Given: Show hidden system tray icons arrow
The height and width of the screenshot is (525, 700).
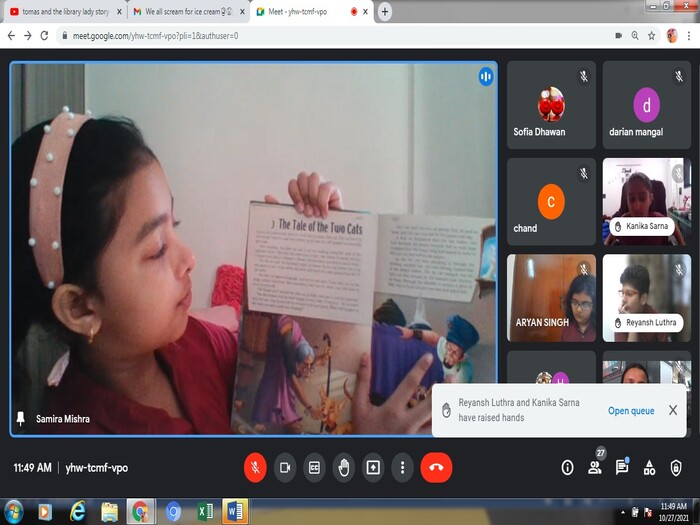Looking at the screenshot, I should pos(623,512).
